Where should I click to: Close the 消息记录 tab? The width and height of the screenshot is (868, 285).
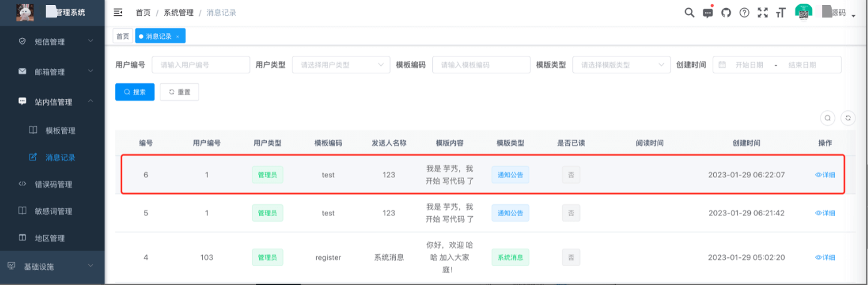177,37
